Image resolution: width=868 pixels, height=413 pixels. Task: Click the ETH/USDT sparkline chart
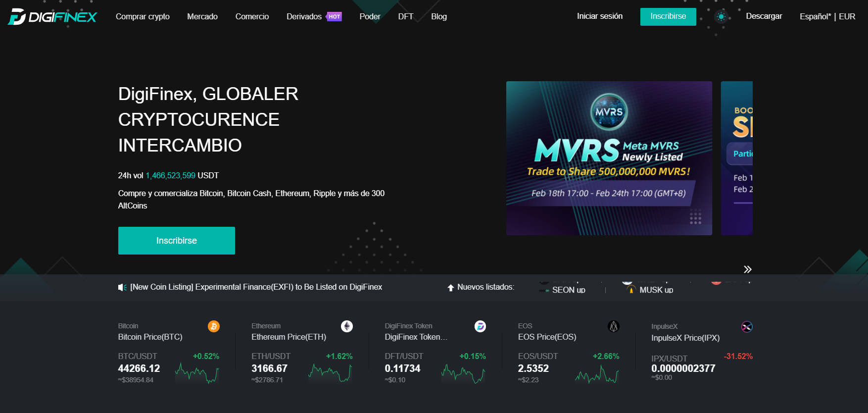click(330, 373)
